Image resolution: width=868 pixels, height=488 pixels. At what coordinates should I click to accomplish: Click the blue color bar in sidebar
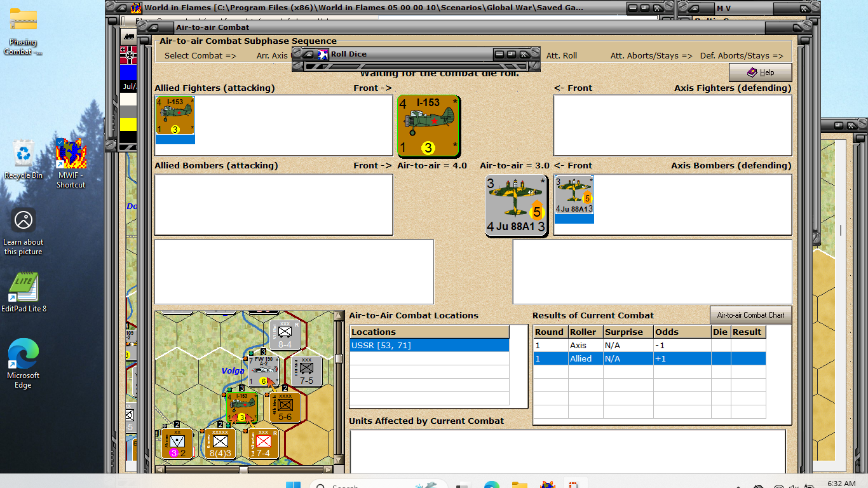128,72
